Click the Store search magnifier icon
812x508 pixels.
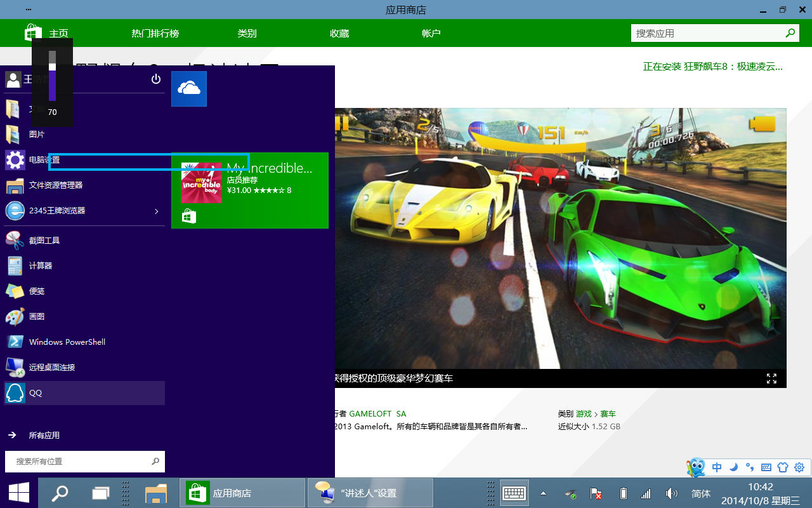pos(790,34)
